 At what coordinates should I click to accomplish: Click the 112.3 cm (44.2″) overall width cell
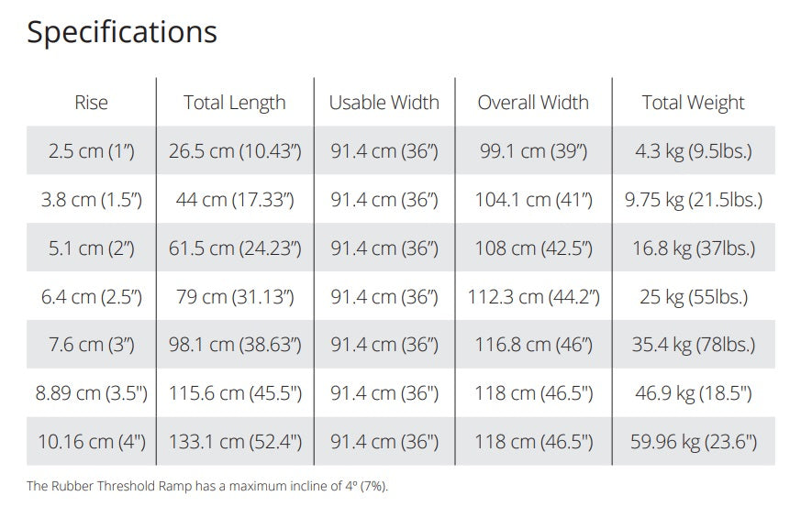533,297
